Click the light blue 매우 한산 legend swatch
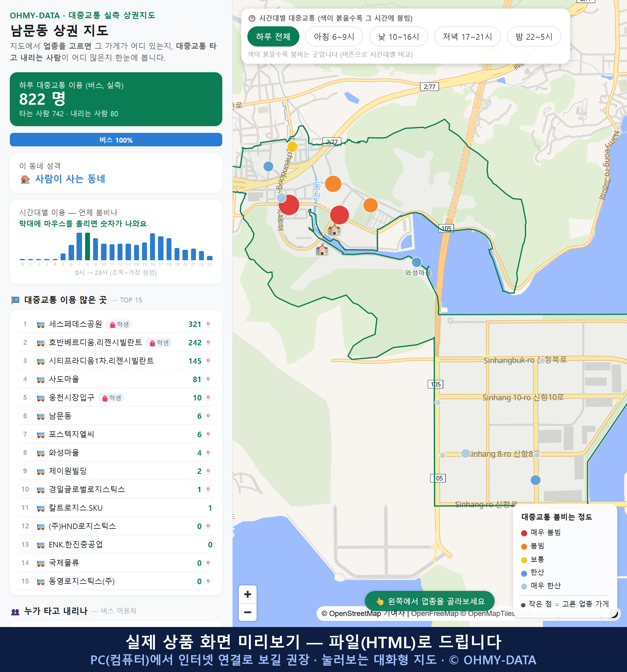The height and width of the screenshot is (672, 627). (524, 587)
